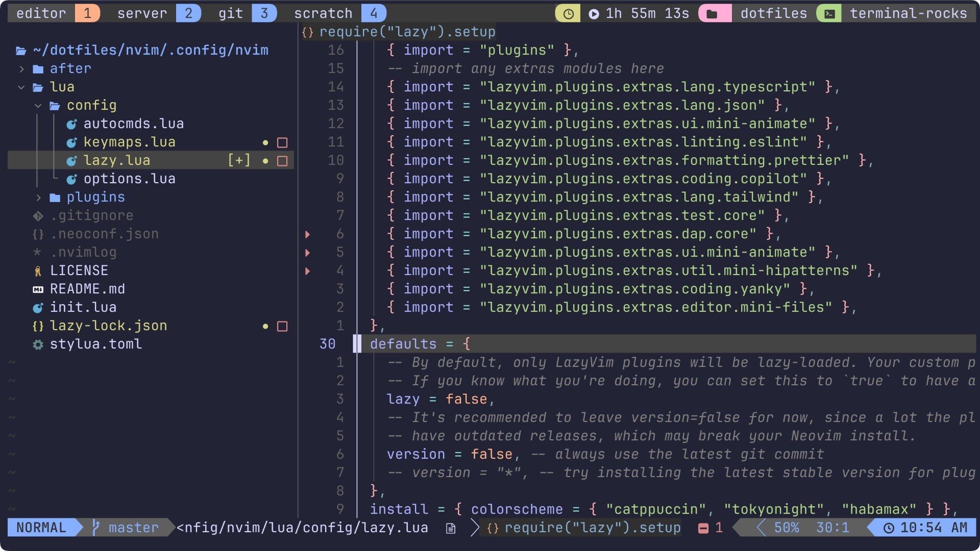This screenshot has width=980, height=551.
Task: Click the file document icon in the statusline
Action: (450, 528)
